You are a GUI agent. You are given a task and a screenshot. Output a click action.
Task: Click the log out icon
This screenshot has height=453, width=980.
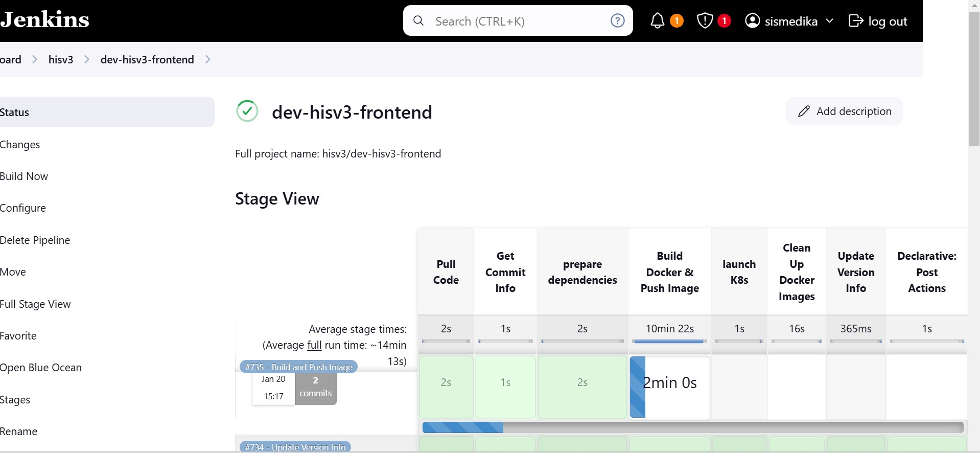click(855, 21)
